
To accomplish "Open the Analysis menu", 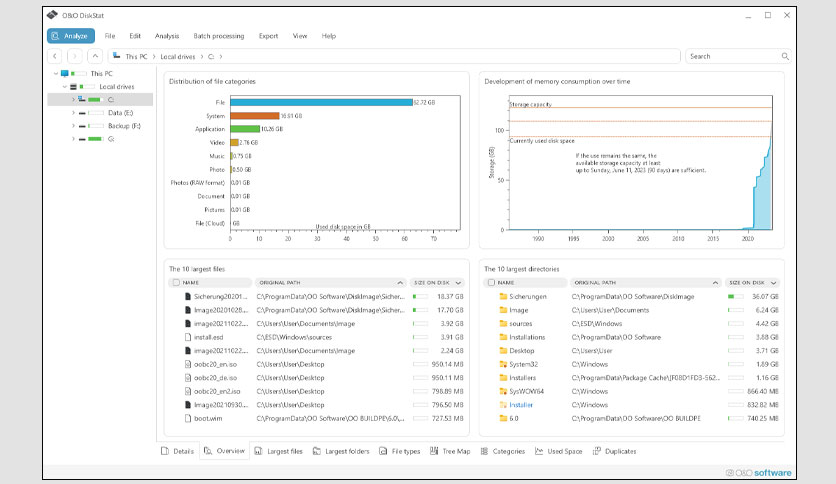I will 167,36.
